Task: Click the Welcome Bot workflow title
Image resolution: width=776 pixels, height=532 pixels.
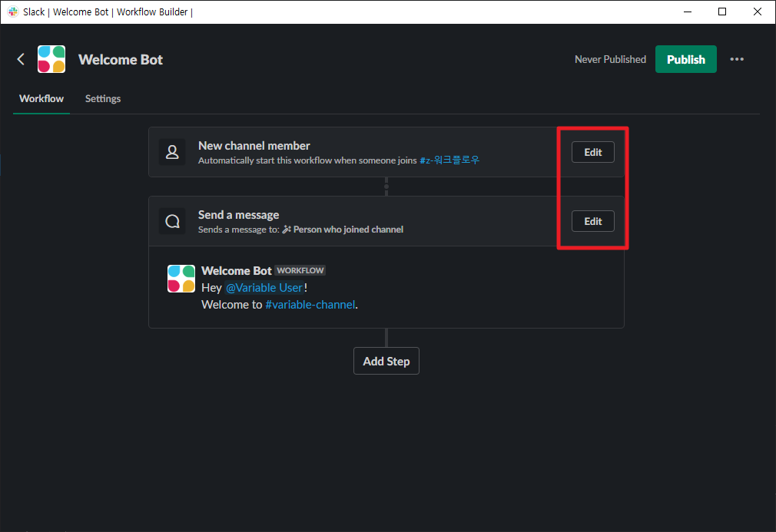Action: click(121, 60)
